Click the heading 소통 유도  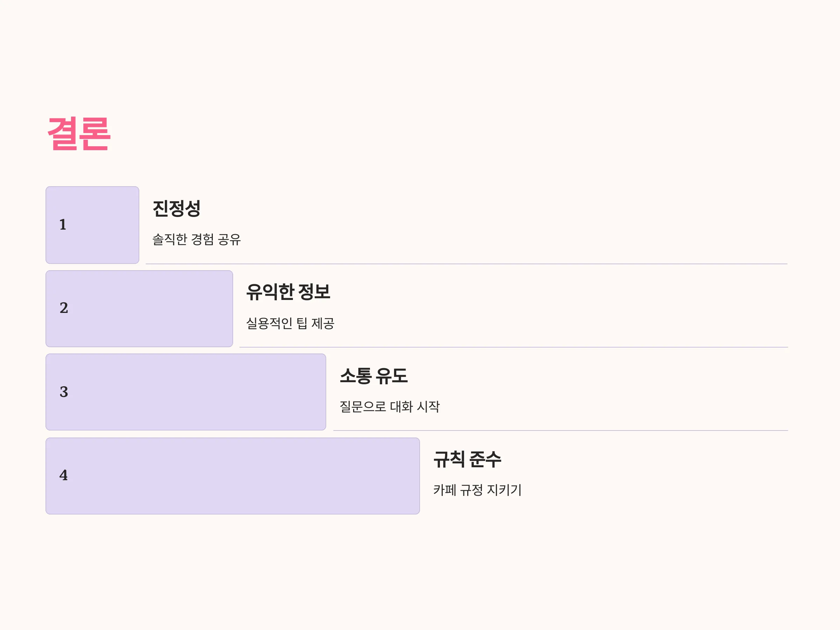pyautogui.click(x=374, y=376)
